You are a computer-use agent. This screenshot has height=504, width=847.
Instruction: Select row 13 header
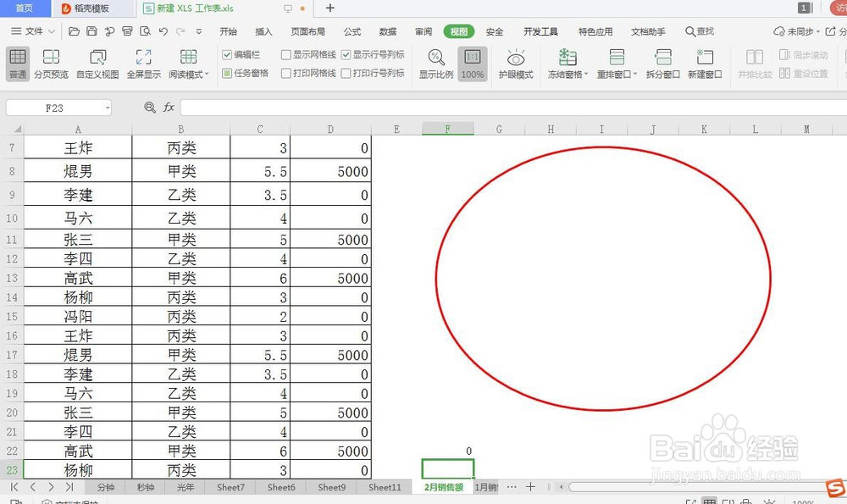click(x=12, y=278)
